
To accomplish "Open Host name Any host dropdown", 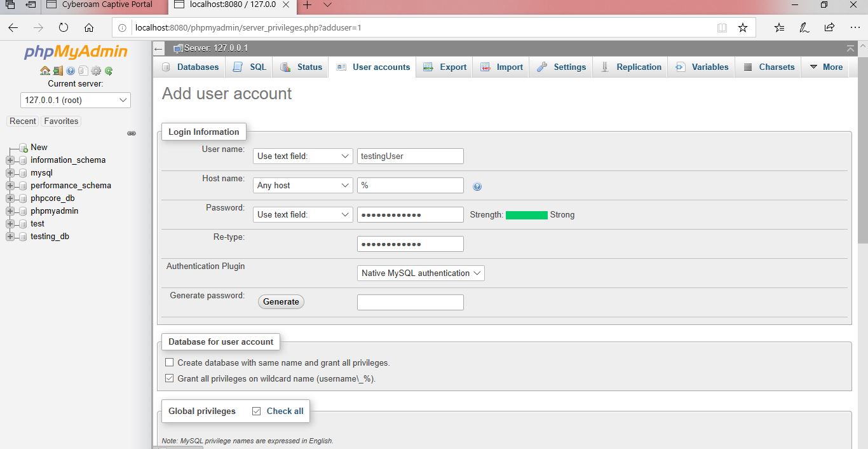I will point(303,186).
